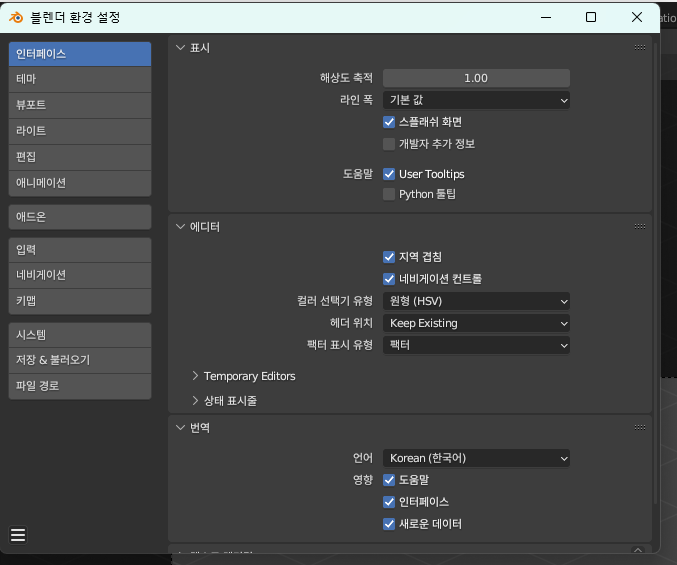The image size is (677, 565).
Task: Open the 키맵 section
Action: [x=80, y=301]
